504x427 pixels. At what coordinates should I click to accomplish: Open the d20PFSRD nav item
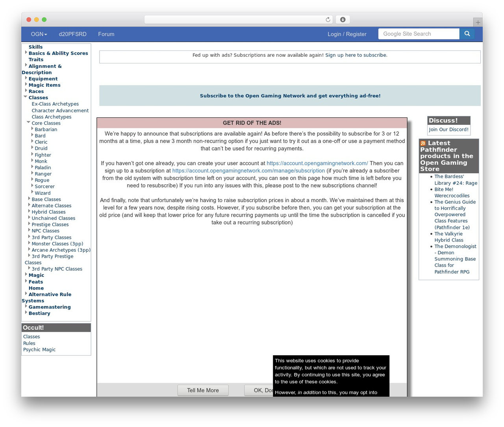[72, 34]
